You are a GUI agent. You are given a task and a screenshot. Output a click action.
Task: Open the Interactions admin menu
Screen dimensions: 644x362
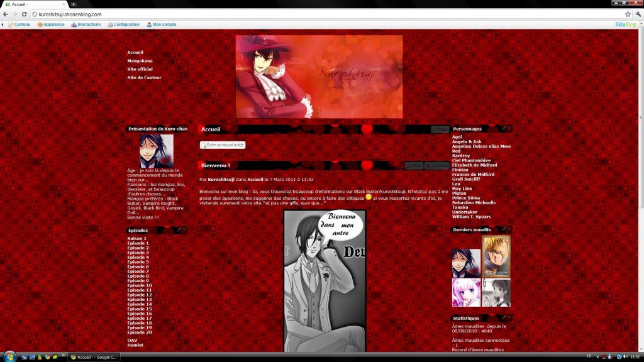[x=86, y=25]
